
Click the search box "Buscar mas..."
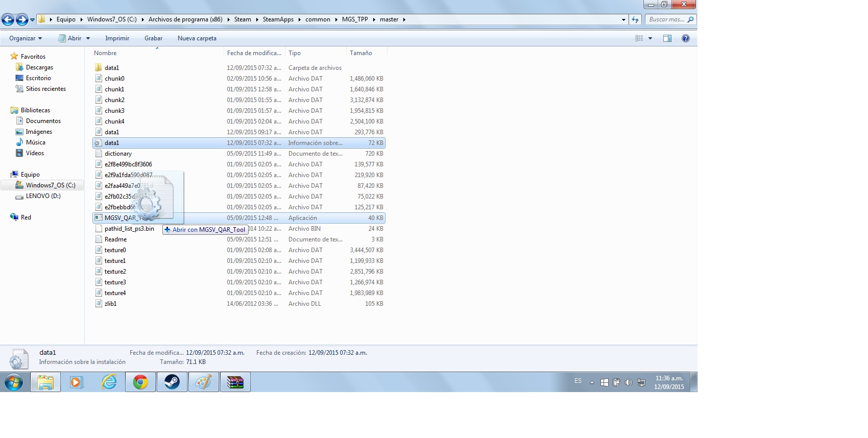[670, 19]
